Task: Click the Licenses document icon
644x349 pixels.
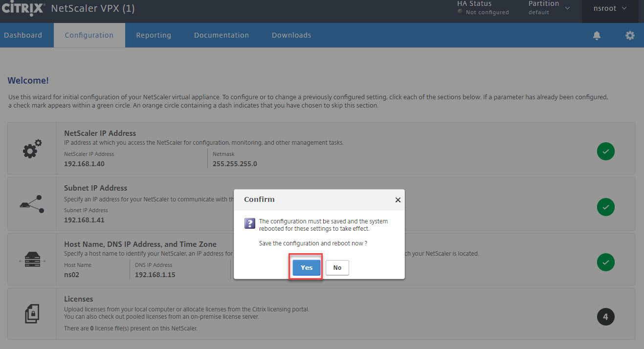Action: pos(32,314)
